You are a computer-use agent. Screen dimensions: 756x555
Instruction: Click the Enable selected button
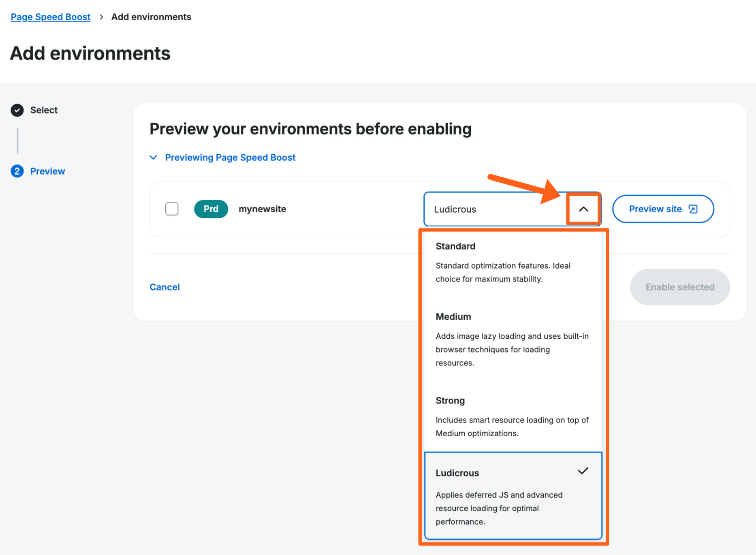coord(679,287)
